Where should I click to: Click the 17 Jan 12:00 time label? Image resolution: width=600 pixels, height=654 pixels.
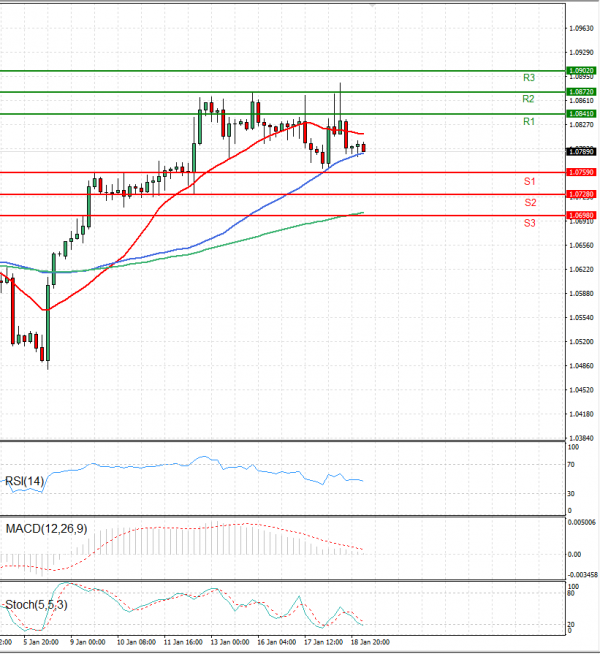point(324,642)
